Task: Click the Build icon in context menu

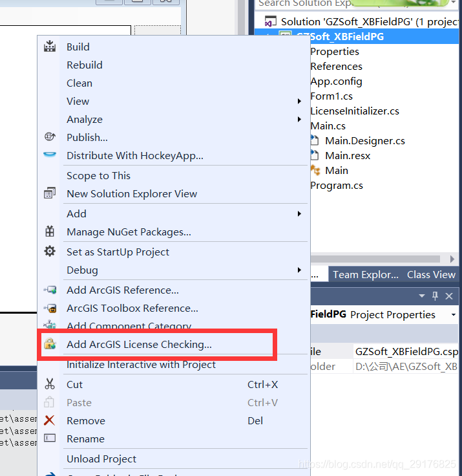Action: coord(50,47)
